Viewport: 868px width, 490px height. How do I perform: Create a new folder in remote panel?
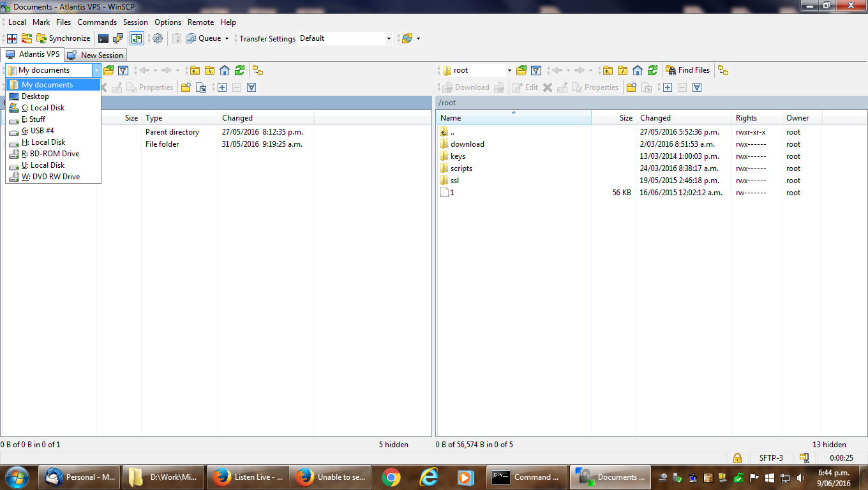631,87
